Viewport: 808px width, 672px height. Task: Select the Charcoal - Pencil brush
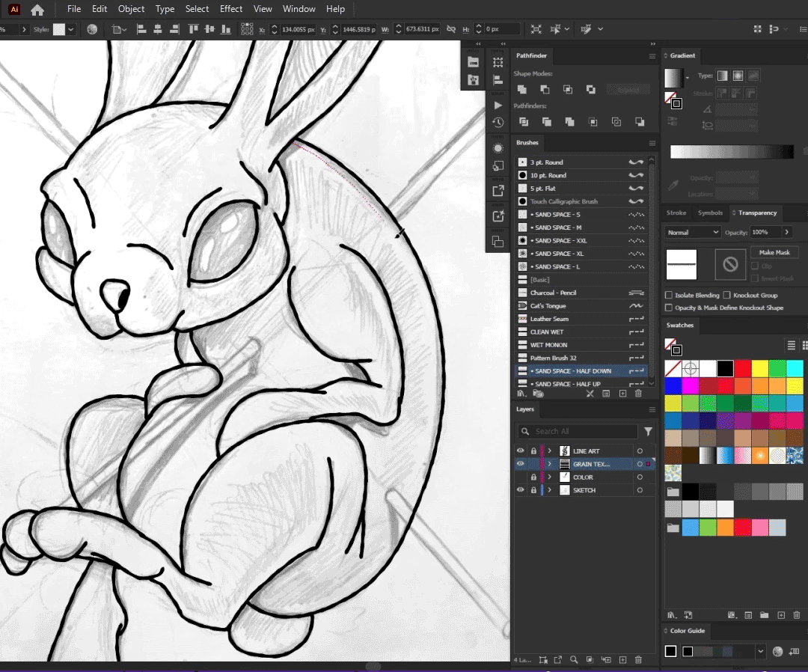tap(582, 293)
